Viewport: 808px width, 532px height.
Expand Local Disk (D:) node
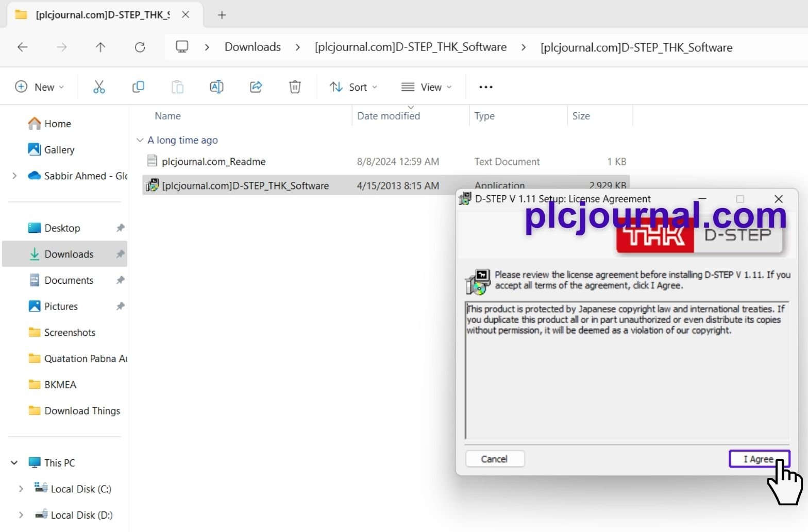coord(21,515)
